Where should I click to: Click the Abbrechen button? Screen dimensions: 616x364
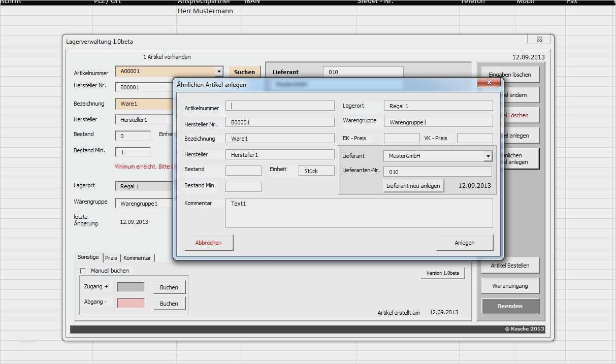click(209, 243)
